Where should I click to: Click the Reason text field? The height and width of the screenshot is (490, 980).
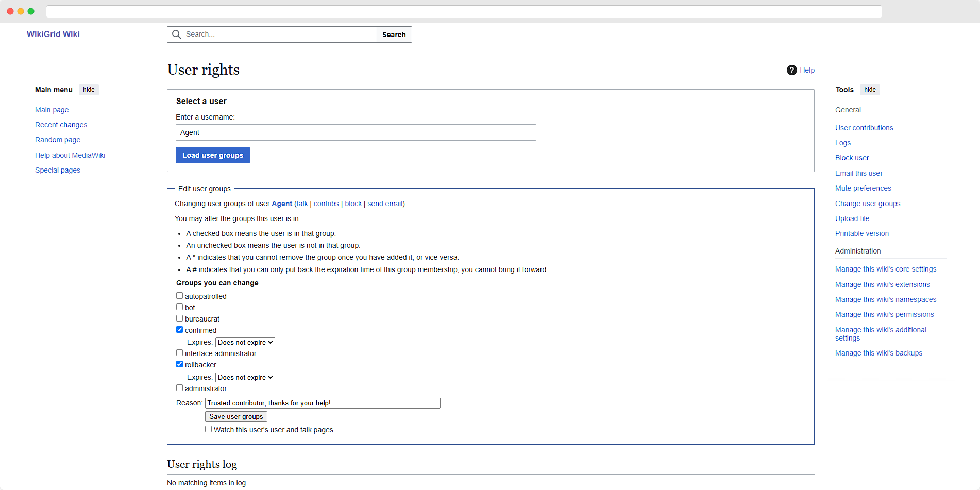(323, 403)
